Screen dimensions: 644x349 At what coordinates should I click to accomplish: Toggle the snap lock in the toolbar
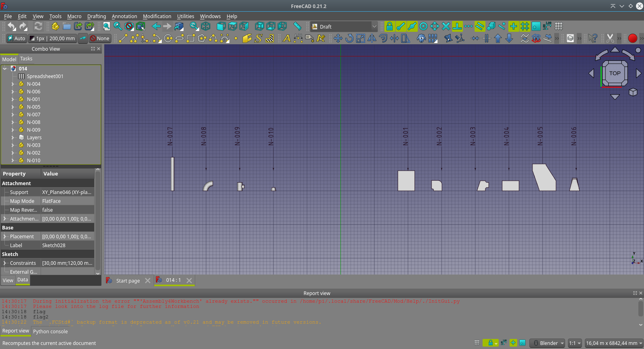point(389,27)
